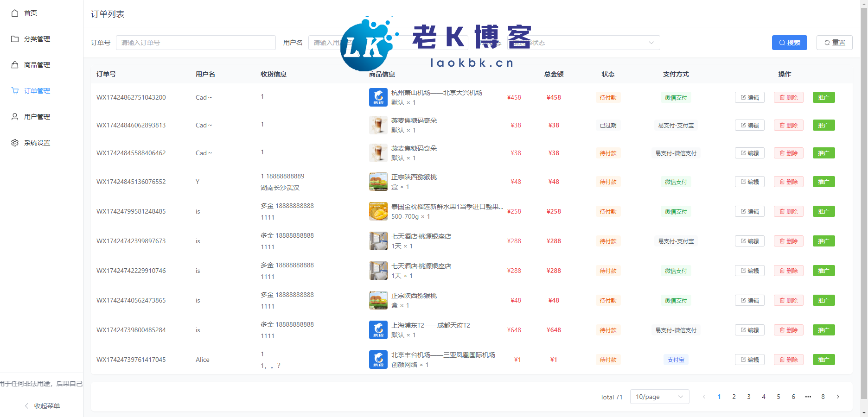Click the home icon in the sidebar
Screen dimensions: 868x417
15,13
